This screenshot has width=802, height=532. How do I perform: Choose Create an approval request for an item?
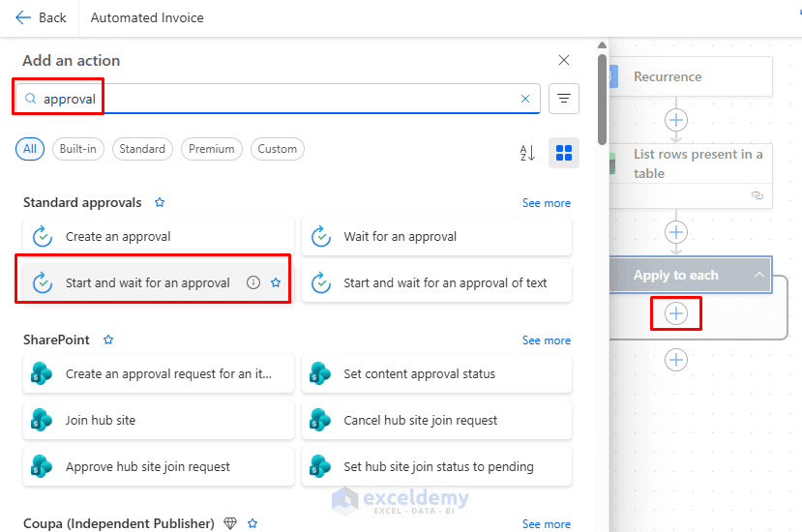[159, 374]
